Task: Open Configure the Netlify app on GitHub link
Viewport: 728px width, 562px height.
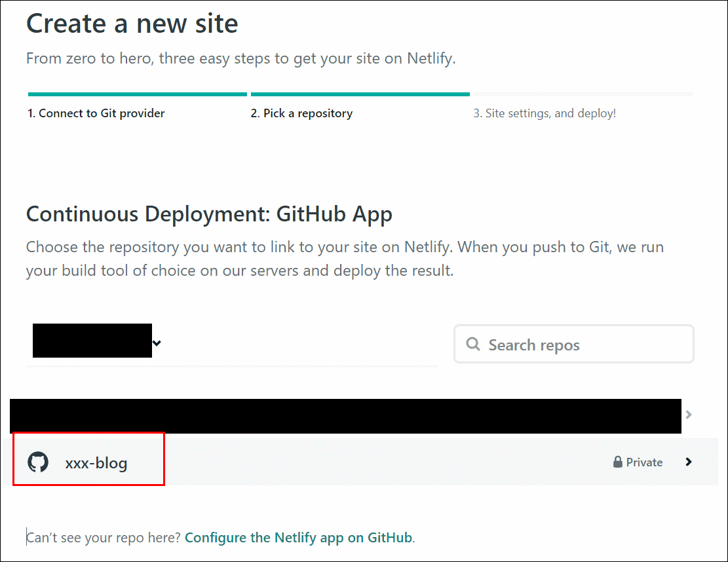Action: 299,537
